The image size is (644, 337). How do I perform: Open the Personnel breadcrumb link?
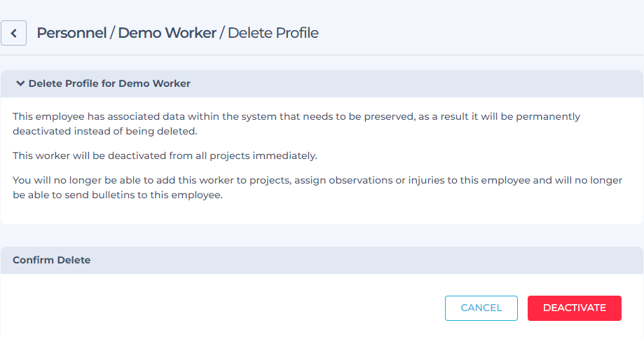pos(71,33)
